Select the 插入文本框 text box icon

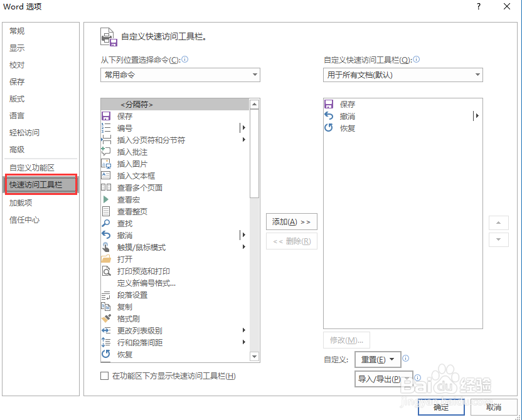(x=106, y=176)
